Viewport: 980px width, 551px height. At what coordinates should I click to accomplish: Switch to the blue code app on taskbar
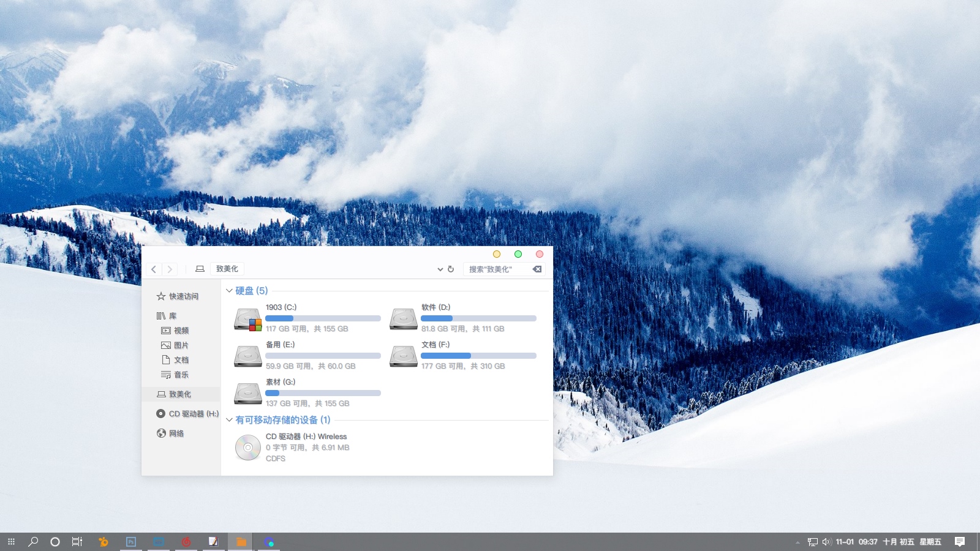pos(159,542)
